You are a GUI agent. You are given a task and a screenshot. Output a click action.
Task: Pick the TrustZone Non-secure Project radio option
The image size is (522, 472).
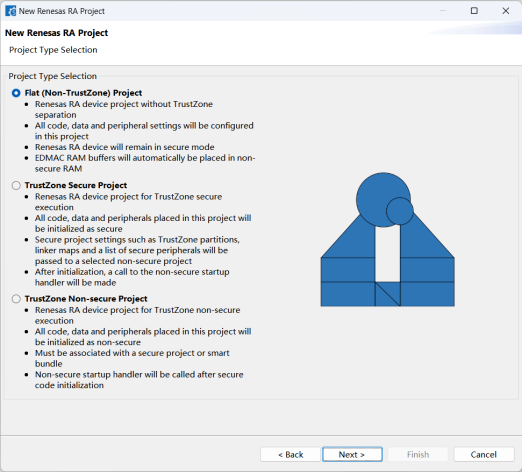point(16,299)
